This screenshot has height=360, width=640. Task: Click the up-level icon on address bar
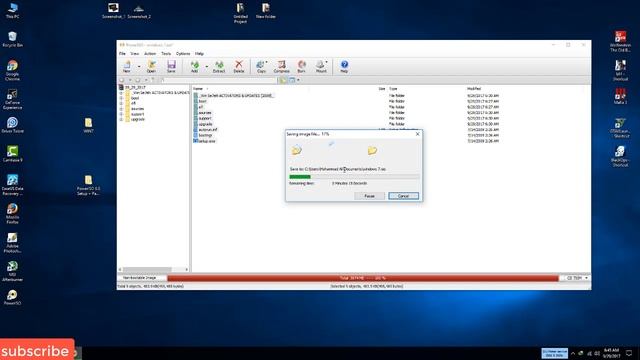153,80
